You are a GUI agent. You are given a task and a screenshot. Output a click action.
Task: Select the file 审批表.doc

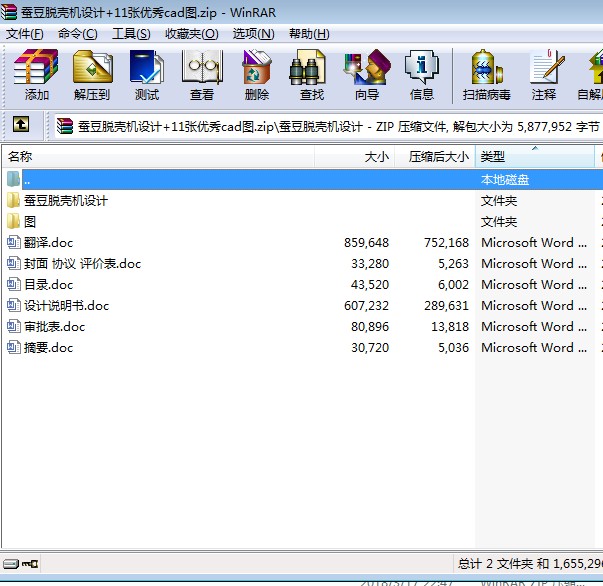(55, 327)
